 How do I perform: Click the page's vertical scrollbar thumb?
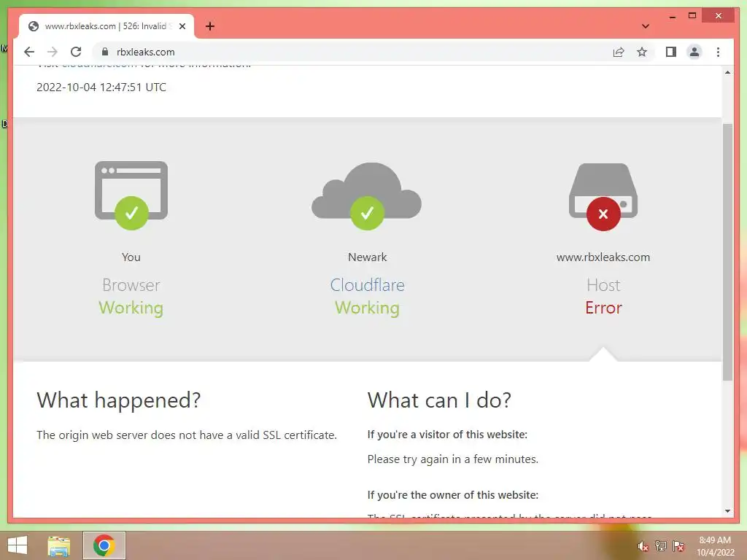point(727,252)
